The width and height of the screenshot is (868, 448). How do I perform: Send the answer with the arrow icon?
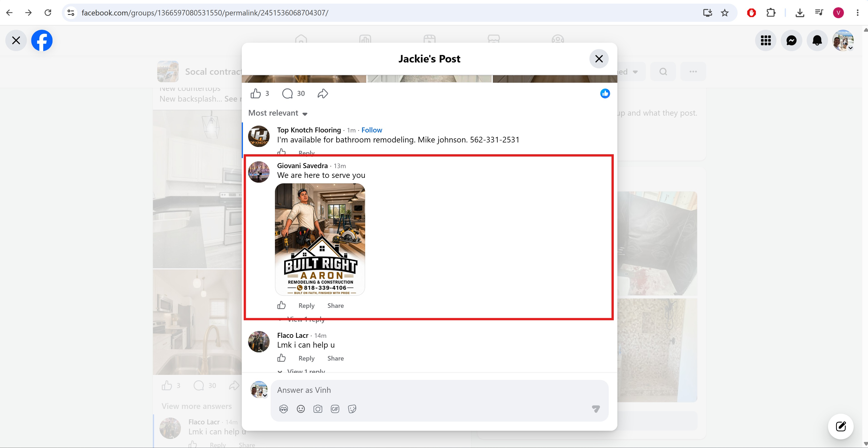[596, 409]
